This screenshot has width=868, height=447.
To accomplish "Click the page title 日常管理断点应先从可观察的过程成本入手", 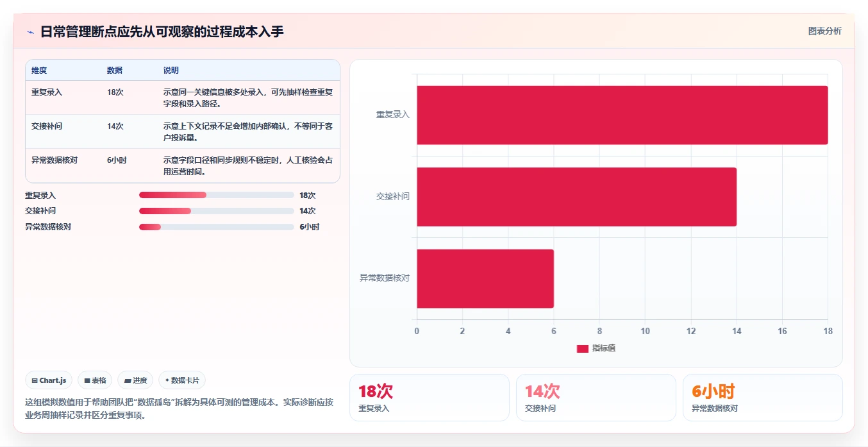I will tap(162, 31).
